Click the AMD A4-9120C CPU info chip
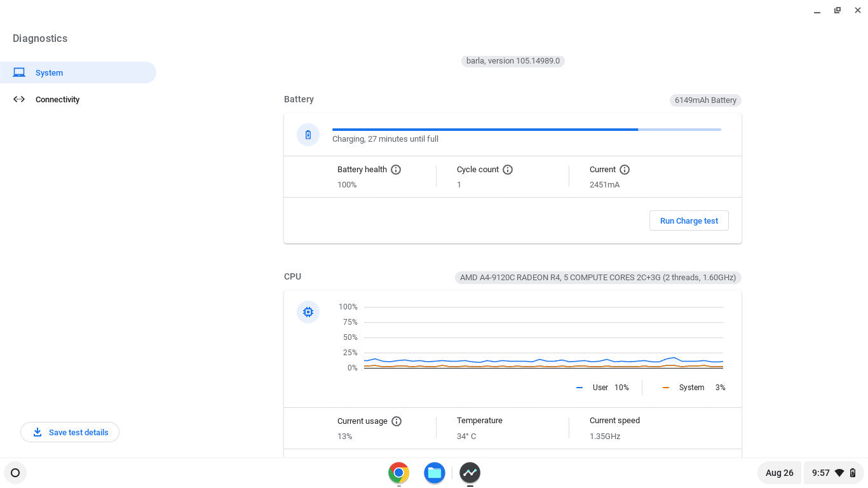868x488 pixels. point(597,278)
